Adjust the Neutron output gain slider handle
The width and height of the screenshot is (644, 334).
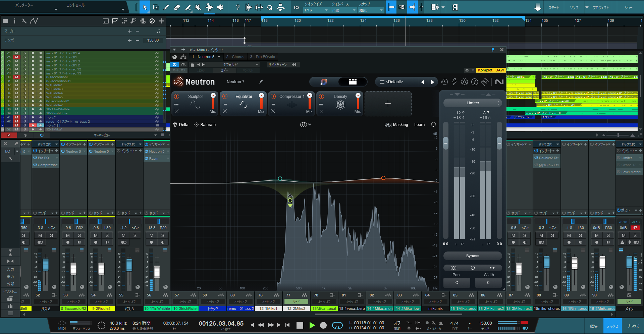499,143
